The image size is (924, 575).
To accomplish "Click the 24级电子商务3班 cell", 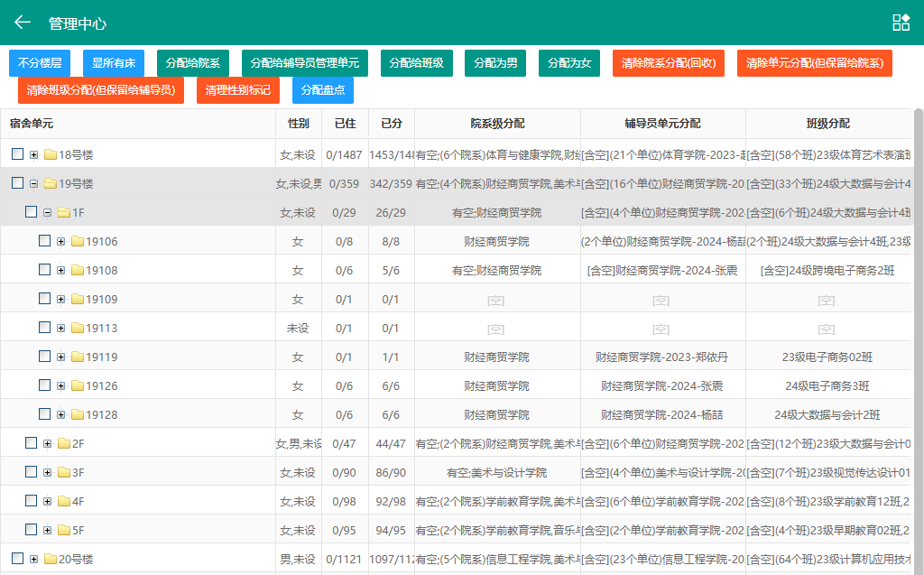I will tap(827, 385).
